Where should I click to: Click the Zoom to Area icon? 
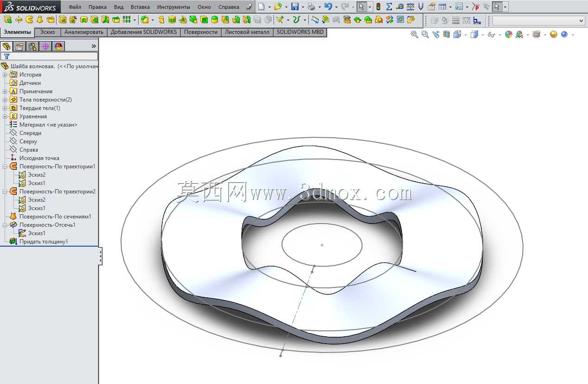point(425,34)
